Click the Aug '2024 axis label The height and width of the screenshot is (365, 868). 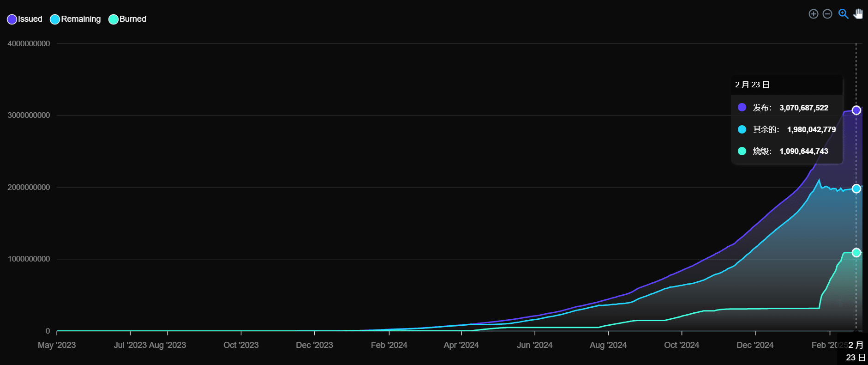tap(608, 345)
